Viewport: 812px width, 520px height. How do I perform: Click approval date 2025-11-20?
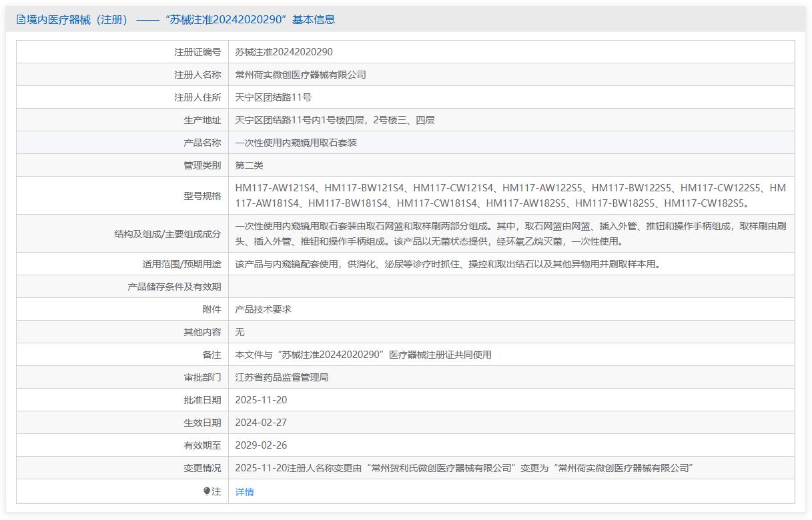click(262, 400)
